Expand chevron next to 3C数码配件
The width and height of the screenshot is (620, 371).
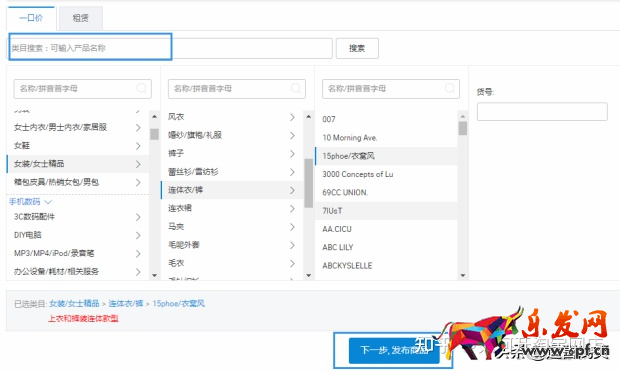coord(138,217)
